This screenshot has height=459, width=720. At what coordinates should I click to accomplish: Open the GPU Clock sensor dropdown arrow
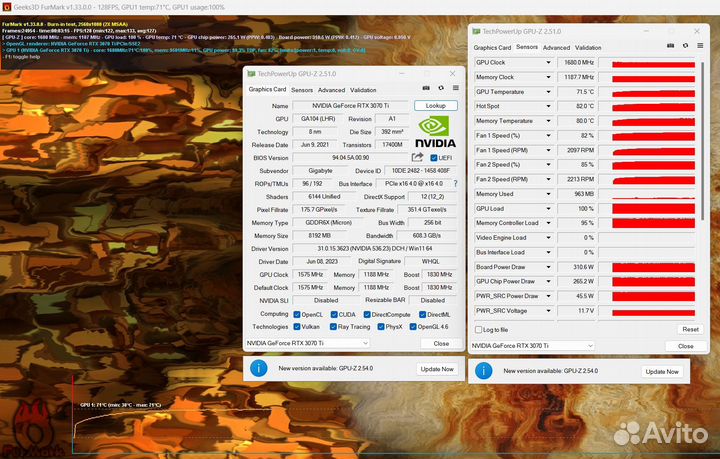[548, 62]
